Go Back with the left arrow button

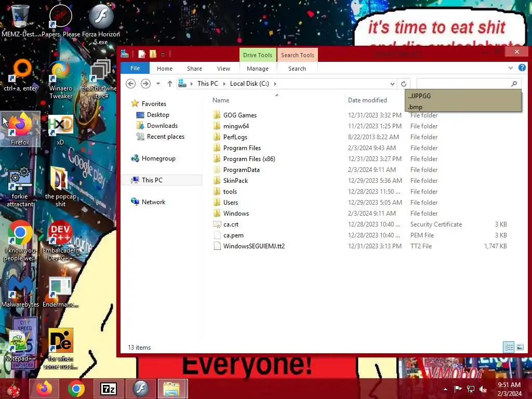click(x=130, y=84)
